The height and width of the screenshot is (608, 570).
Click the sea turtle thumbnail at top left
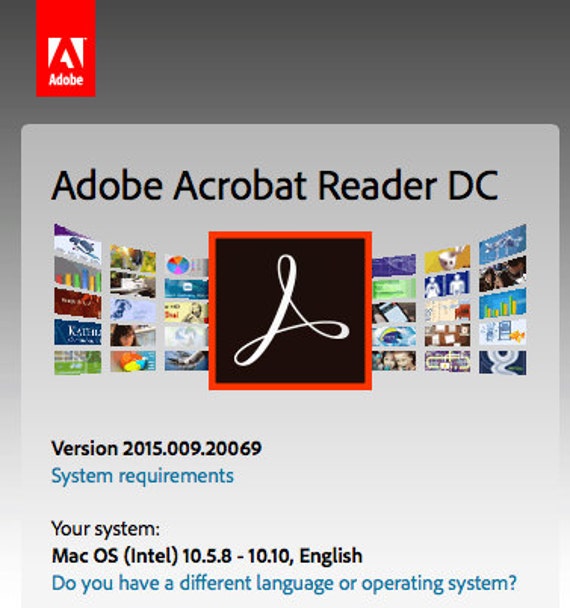[x=78, y=246]
